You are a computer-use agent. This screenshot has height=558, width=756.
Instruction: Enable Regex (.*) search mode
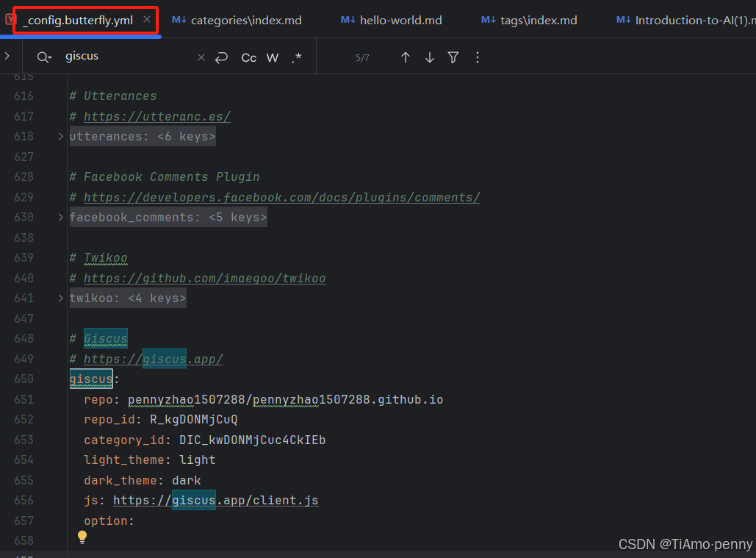(x=296, y=57)
